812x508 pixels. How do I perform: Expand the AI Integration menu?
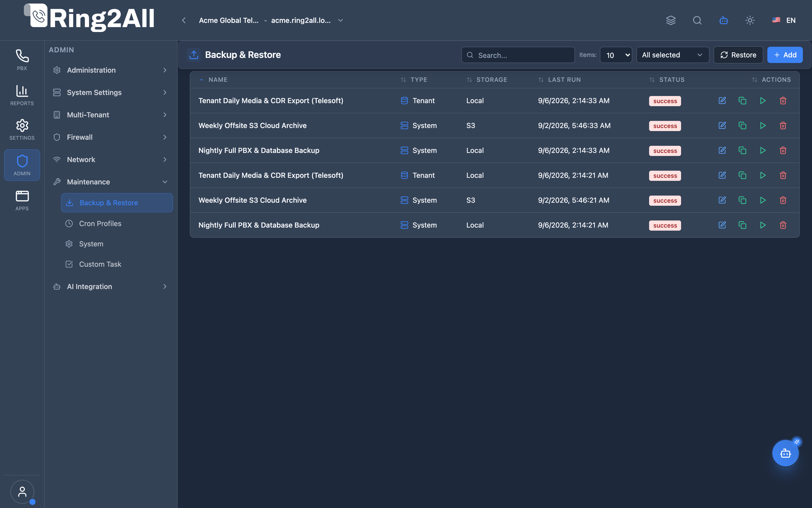pos(110,287)
